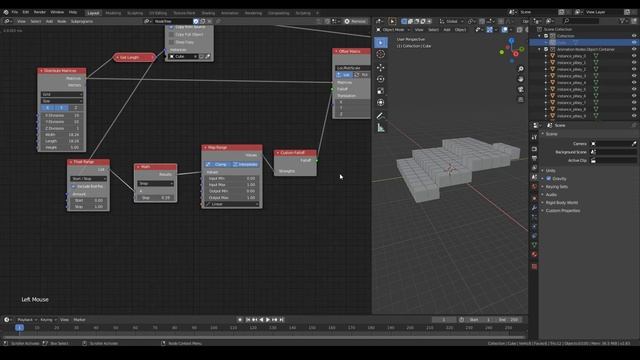The image size is (640, 360).
Task: Open Grid mode dropdown in Distribute Matrices node
Action: (x=62, y=94)
